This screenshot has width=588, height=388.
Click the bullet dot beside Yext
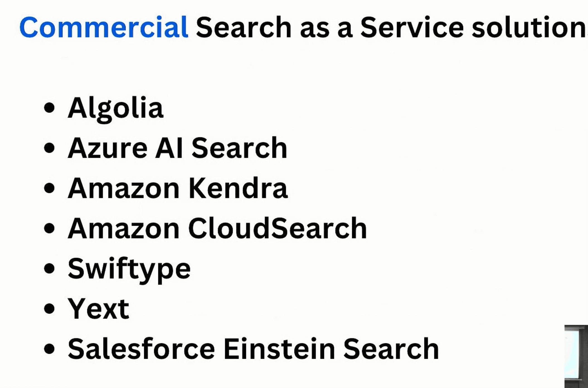click(49, 308)
